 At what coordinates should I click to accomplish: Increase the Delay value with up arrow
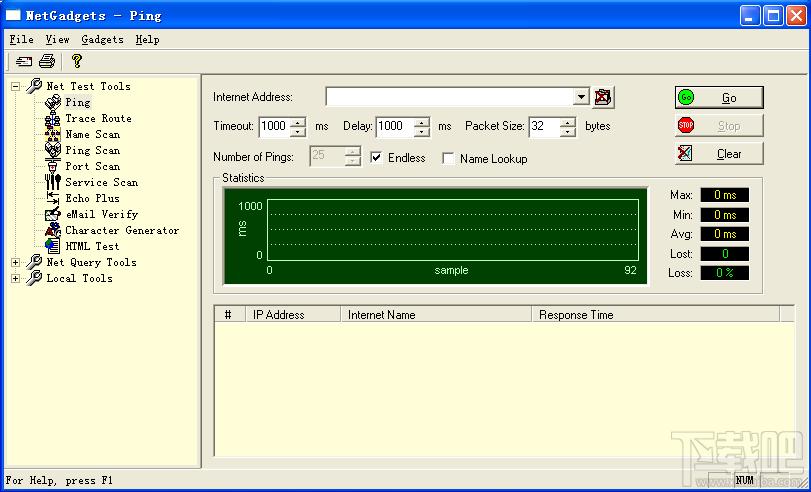pos(422,122)
